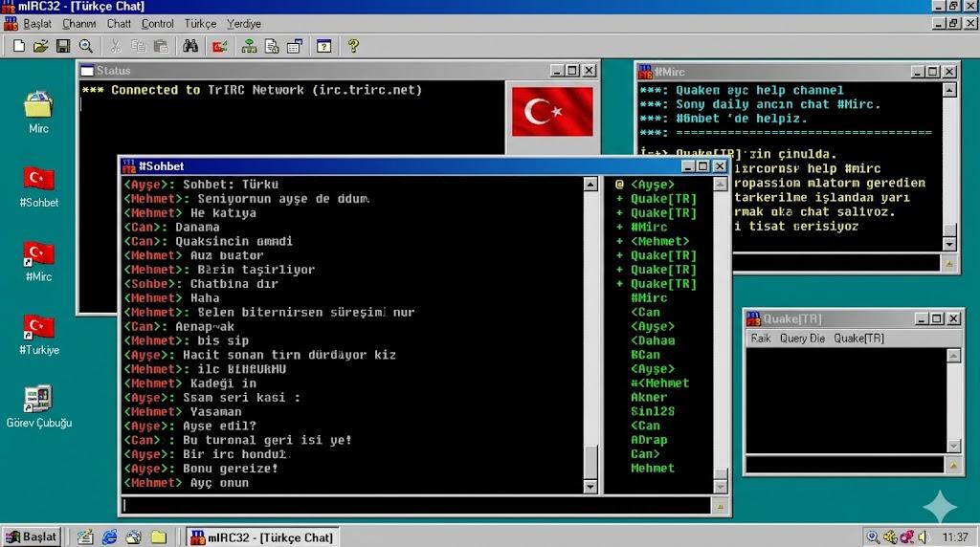This screenshot has height=547, width=980.
Task: Click the Başlat start button on taskbar
Action: click(32, 537)
